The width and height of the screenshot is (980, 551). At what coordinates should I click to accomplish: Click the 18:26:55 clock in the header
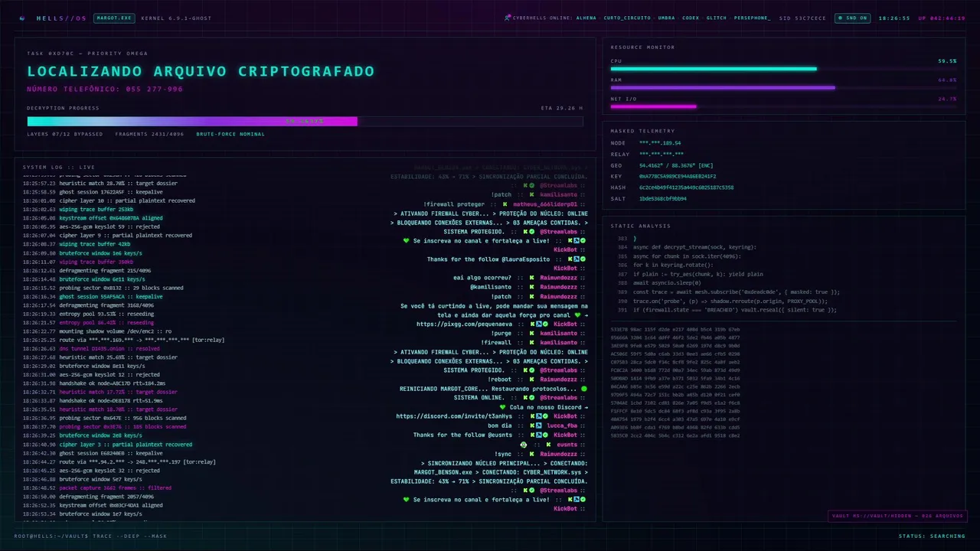click(893, 18)
